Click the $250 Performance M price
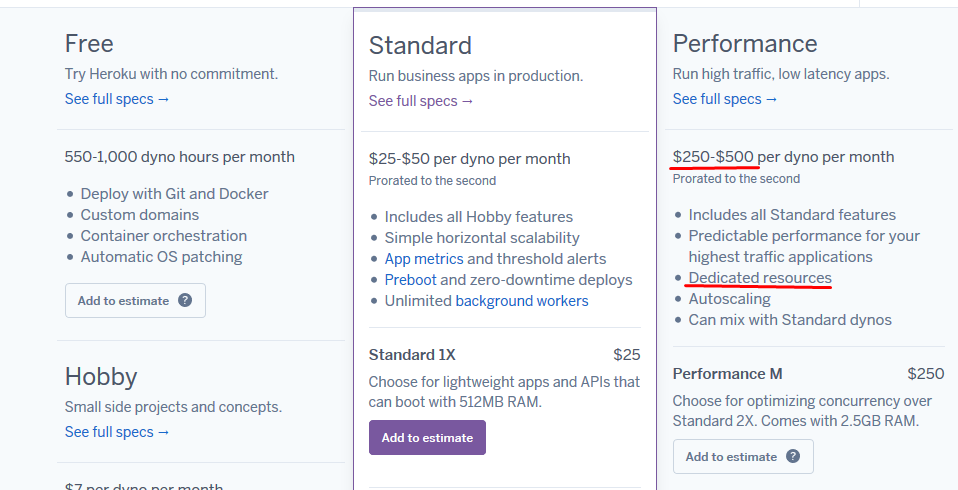 [x=925, y=374]
